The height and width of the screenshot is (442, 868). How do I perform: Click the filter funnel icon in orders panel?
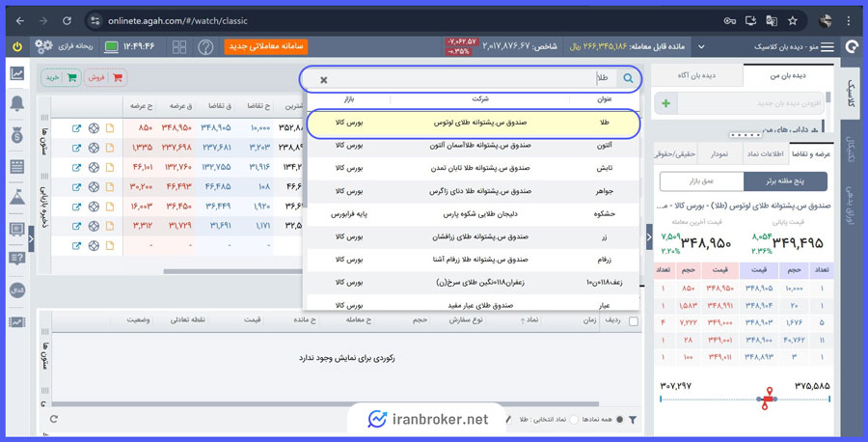tap(632, 420)
